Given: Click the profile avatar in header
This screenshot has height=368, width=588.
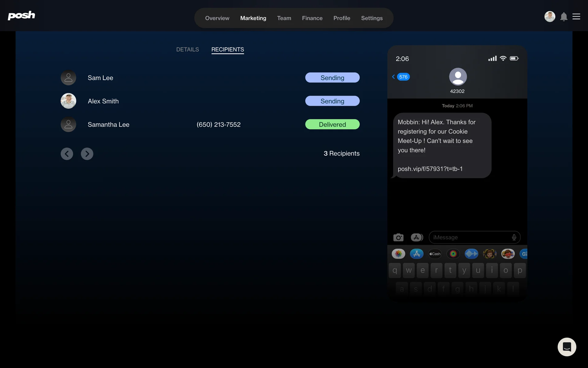Looking at the screenshot, I should click(x=549, y=17).
